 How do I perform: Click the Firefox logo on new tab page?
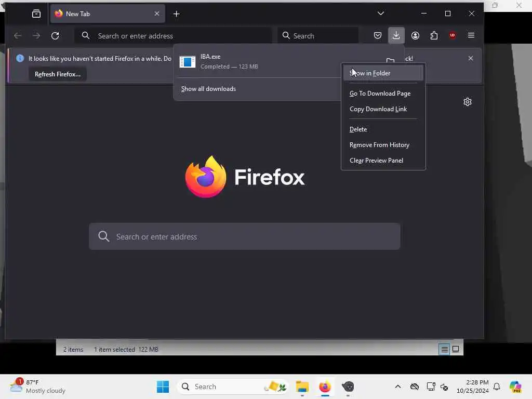tap(245, 177)
